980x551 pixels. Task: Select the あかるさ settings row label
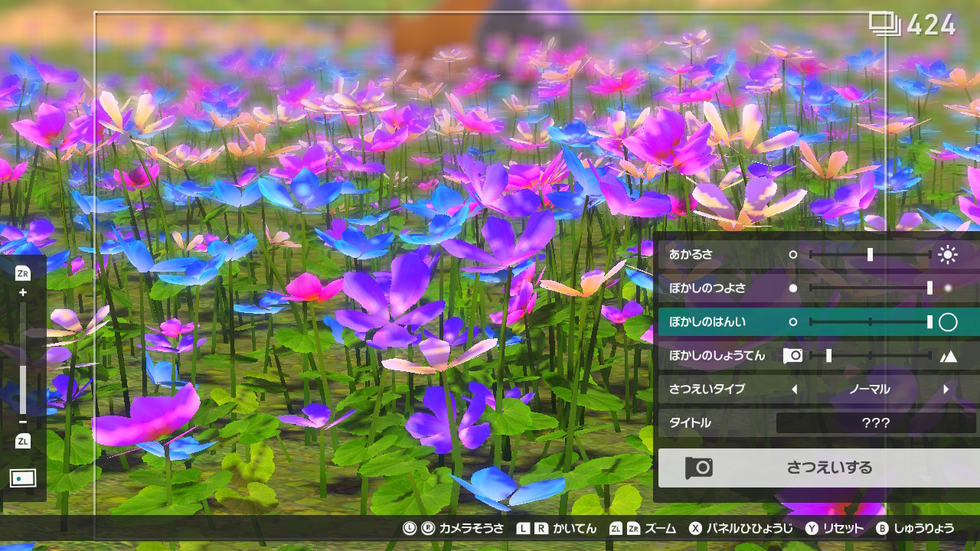click(x=691, y=255)
